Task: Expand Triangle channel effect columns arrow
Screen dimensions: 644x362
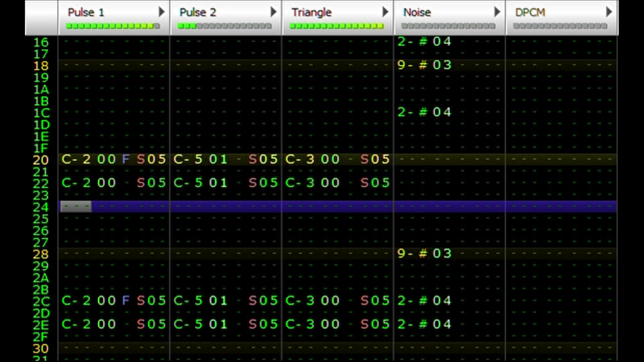Action: pos(385,12)
